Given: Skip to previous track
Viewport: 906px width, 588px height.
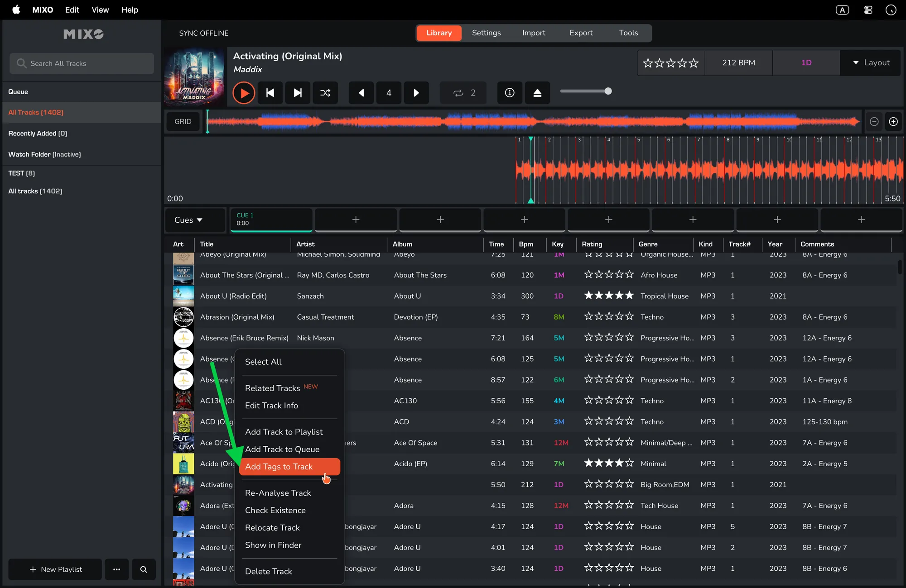Looking at the screenshot, I should coord(270,93).
